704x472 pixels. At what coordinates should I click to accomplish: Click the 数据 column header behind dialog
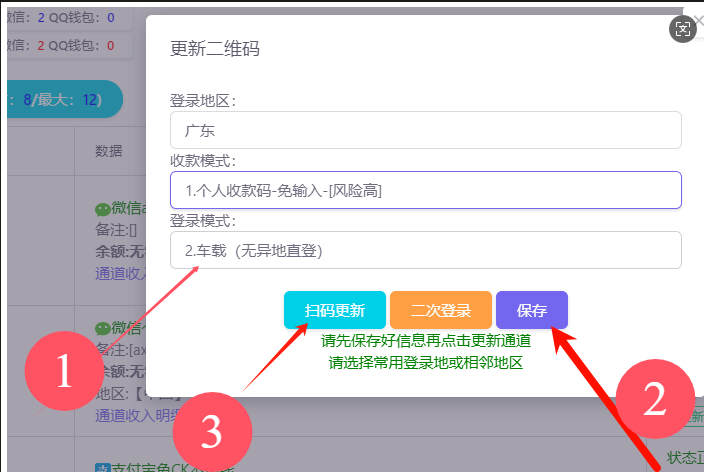108,151
